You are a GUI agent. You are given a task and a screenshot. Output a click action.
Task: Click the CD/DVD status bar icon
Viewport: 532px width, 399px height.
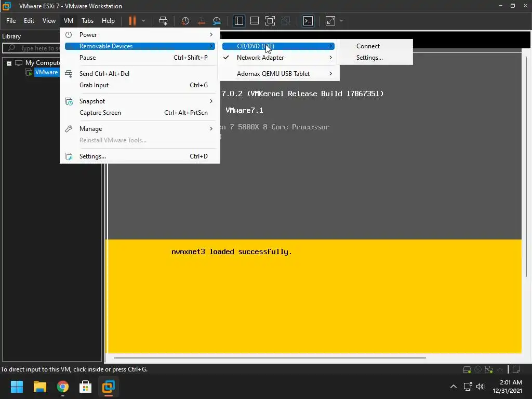[478, 369]
